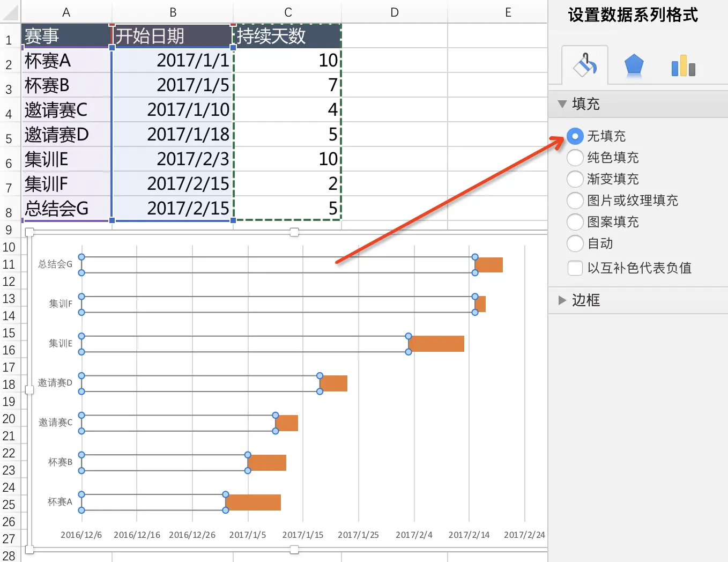Viewport: 728px width, 562px height.
Task: Open the Fill & Line paint bucket tab
Action: (585, 65)
